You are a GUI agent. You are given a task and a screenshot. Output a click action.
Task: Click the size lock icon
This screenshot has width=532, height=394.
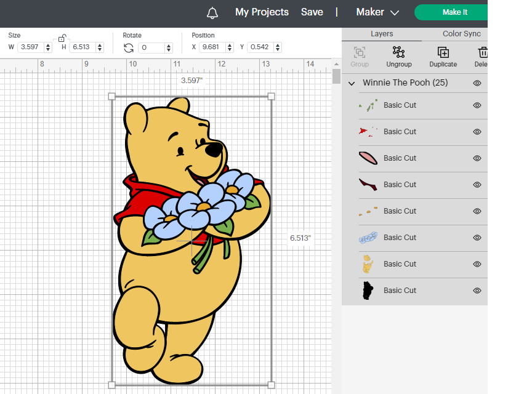click(x=62, y=38)
